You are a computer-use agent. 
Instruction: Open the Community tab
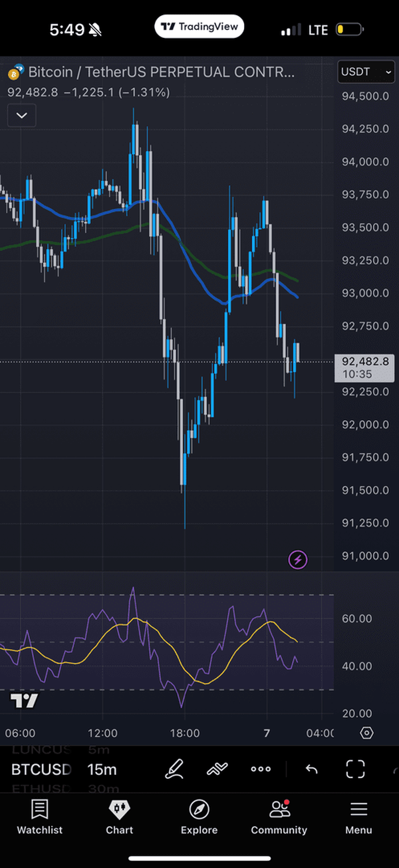279,817
